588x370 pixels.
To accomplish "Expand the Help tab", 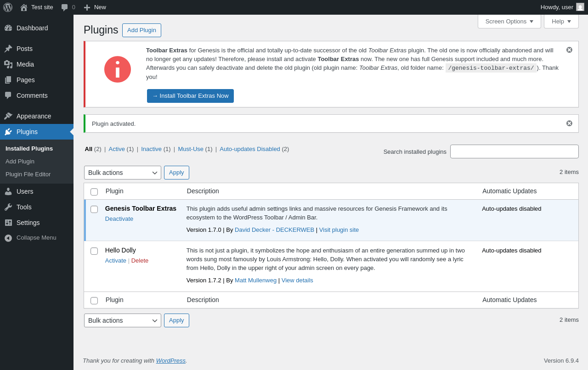I will click(561, 21).
